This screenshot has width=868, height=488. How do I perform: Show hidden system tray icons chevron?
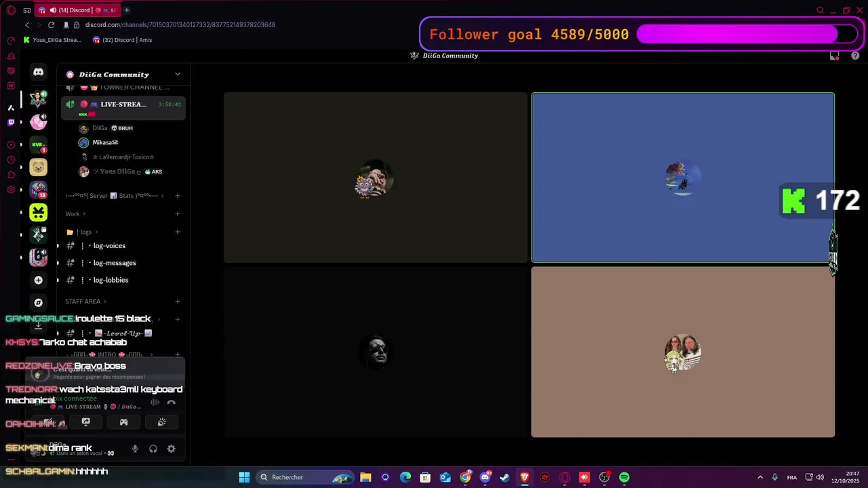[x=760, y=477]
